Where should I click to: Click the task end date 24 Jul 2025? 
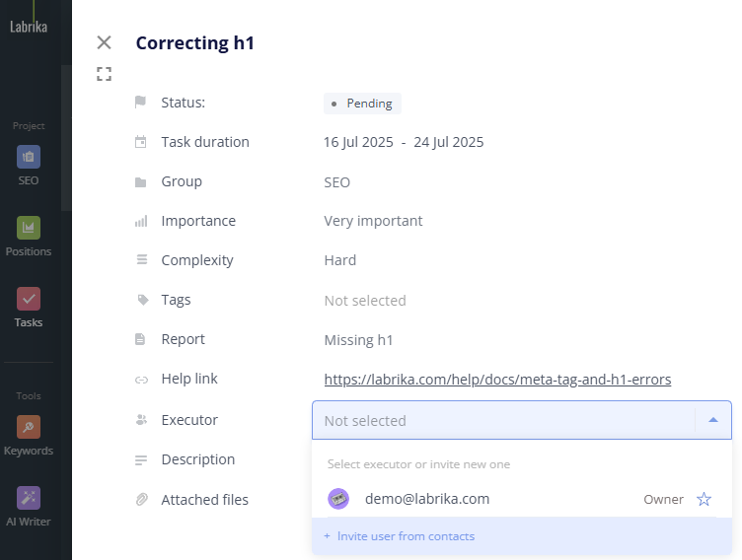pos(449,142)
